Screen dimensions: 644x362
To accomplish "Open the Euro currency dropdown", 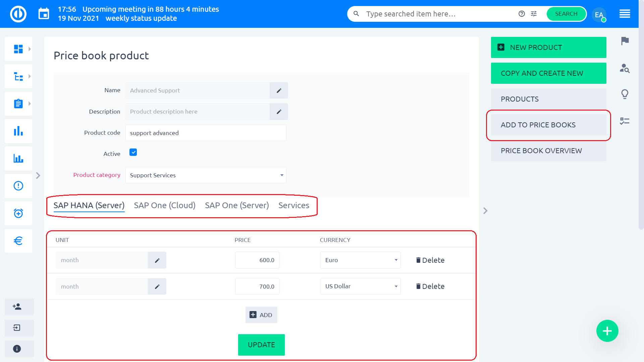I will coord(360,260).
